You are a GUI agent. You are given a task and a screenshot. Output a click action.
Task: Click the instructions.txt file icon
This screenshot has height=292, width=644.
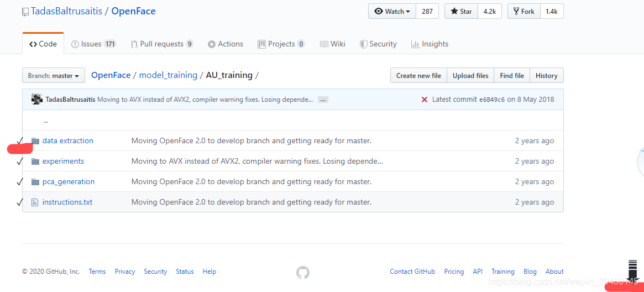coord(35,202)
